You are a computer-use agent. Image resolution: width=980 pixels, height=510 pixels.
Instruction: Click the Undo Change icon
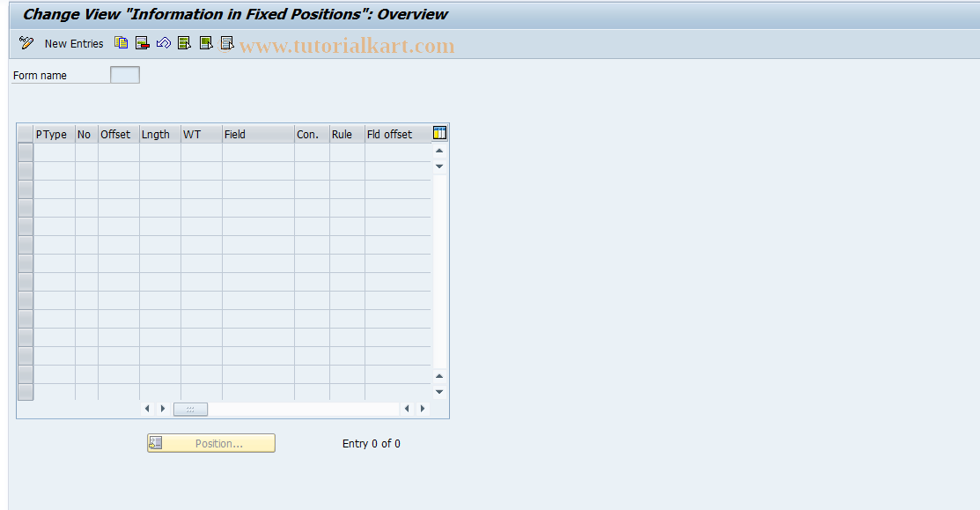tap(164, 42)
